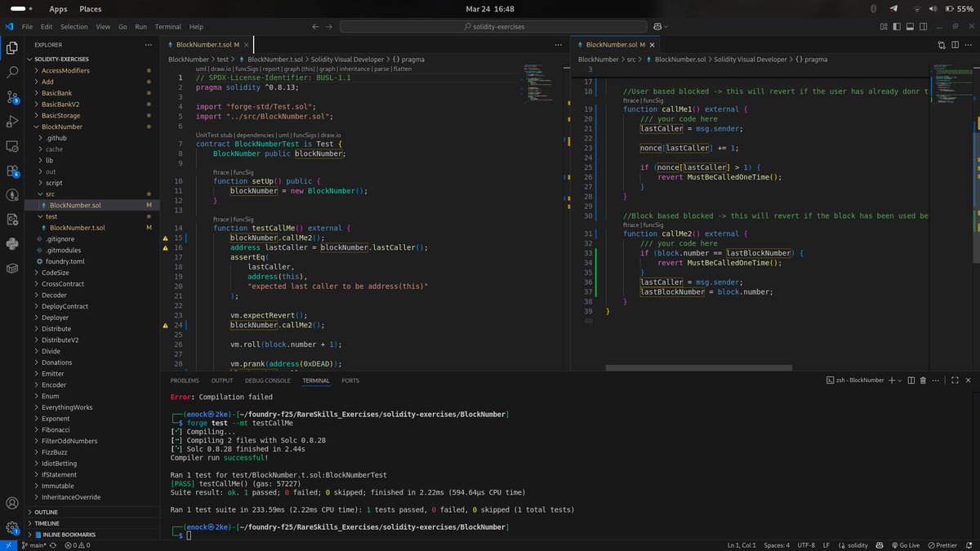The image size is (980, 551).
Task: Open the File menu
Action: pyautogui.click(x=27, y=26)
